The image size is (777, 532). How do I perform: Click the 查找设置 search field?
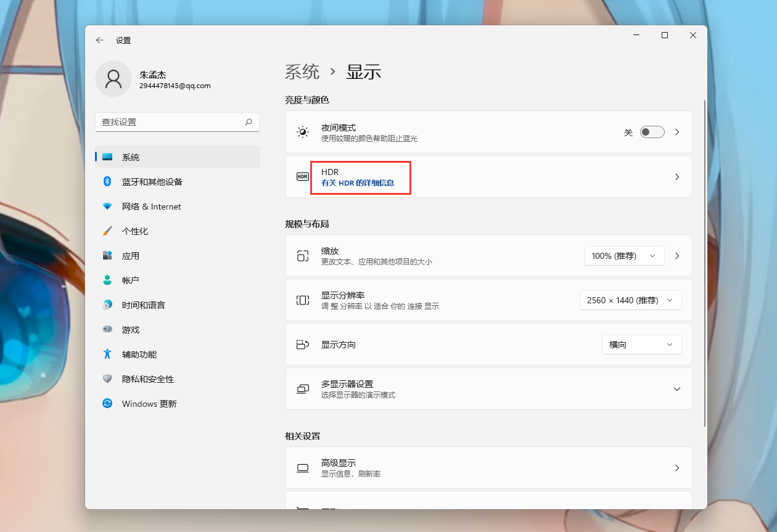point(178,122)
